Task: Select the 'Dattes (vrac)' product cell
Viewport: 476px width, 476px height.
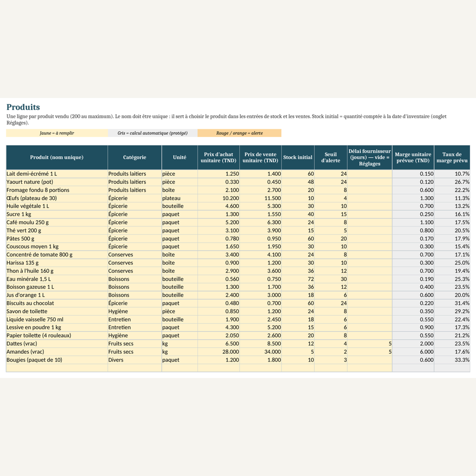Action: pyautogui.click(x=57, y=344)
